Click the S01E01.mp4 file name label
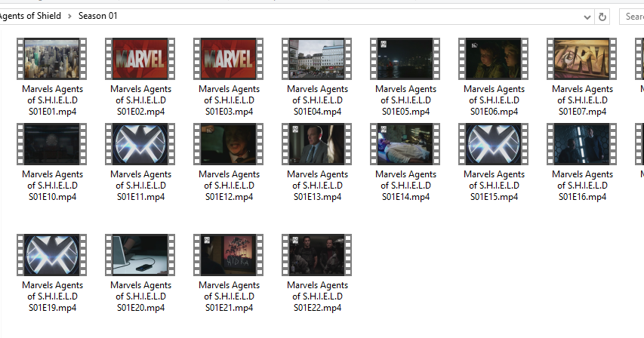Viewport: 644px width, 338px height. [x=53, y=100]
